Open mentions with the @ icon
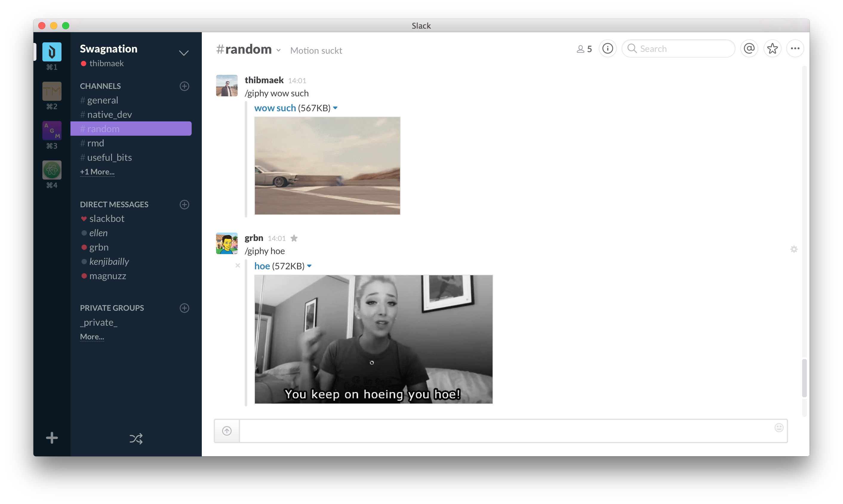 pos(749,49)
